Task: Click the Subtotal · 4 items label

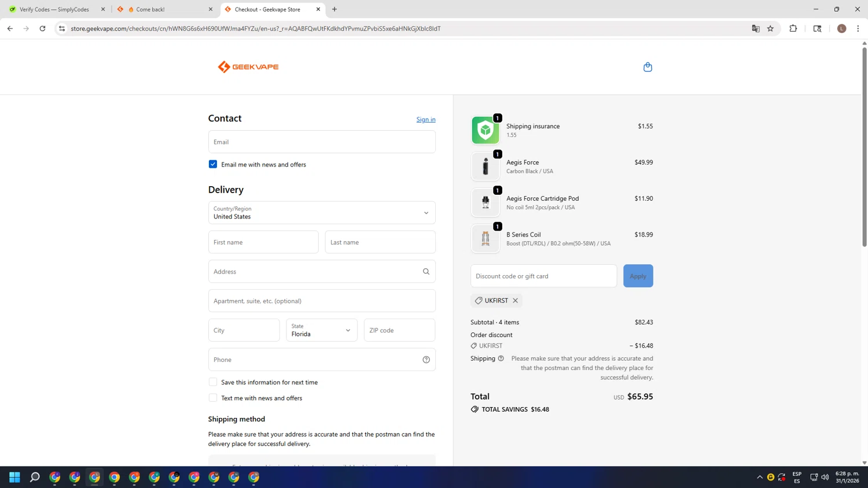Action: coord(495,322)
